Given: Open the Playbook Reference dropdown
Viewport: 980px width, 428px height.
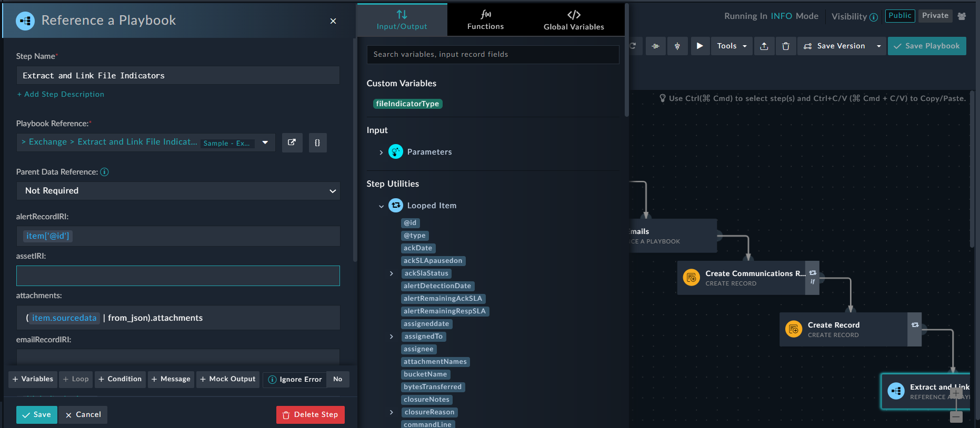Looking at the screenshot, I should (265, 142).
